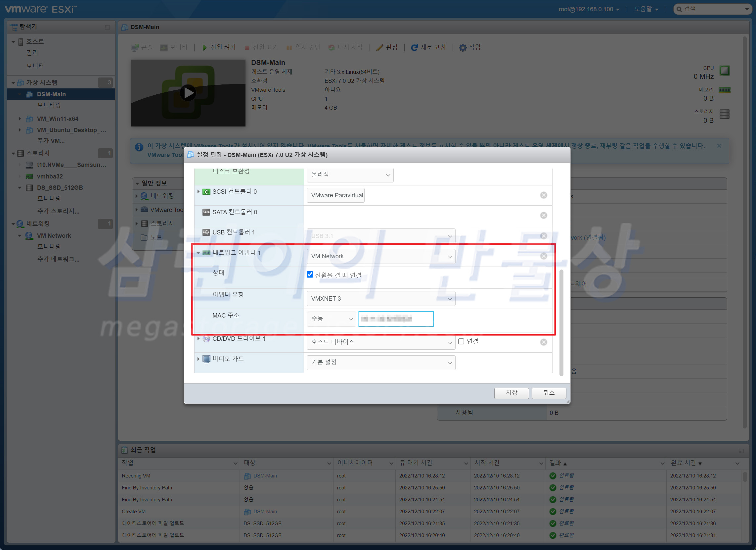Viewport: 756px width, 550px height.
Task: Expand the SCSI controller 0 row
Action: click(198, 191)
